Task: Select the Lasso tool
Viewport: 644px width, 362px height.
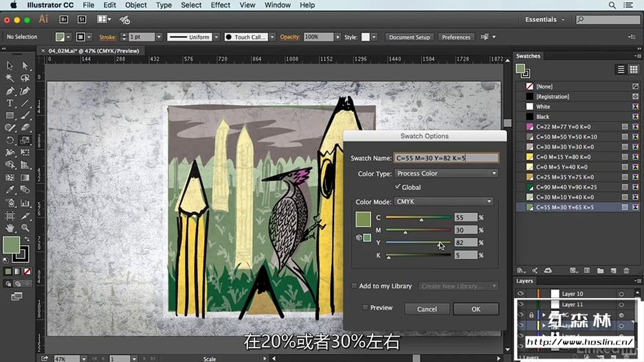Action: (25, 78)
